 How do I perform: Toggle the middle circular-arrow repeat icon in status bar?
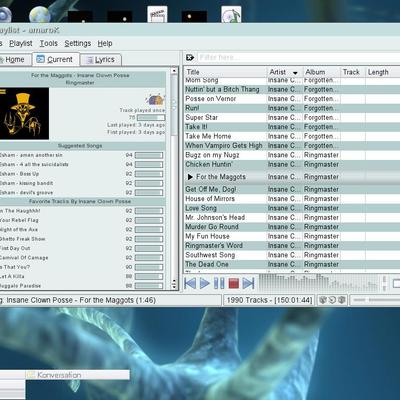click(332, 300)
